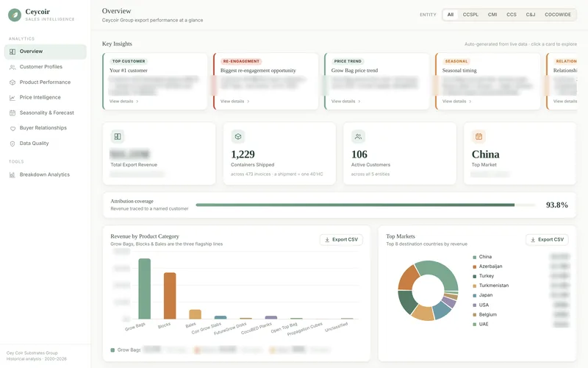The height and width of the screenshot is (368, 588).
Task: Export Top Markets data as CSV
Action: [x=547, y=240]
